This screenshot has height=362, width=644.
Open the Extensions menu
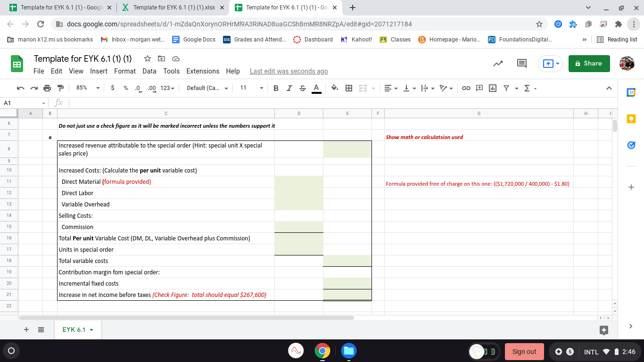[203, 71]
